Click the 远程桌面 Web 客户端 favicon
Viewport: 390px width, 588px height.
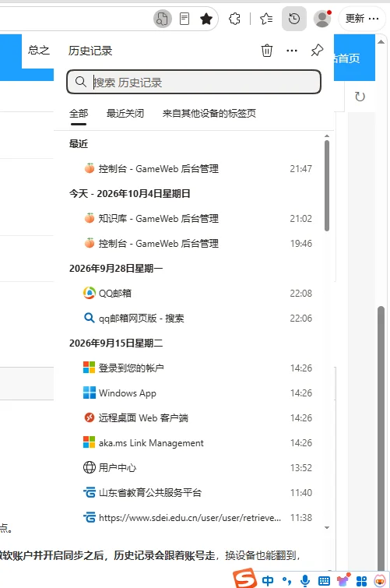pyautogui.click(x=90, y=417)
